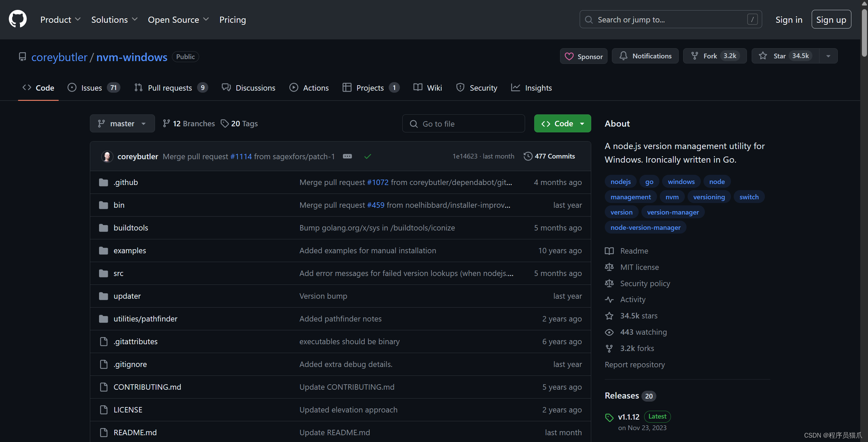
Task: Switch to the Actions tab
Action: [309, 88]
